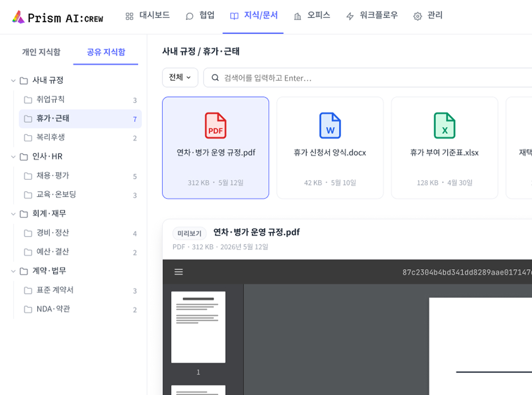Click the Prism AI:CREW logo
Viewport: 532px width, 395px height.
(57, 17)
